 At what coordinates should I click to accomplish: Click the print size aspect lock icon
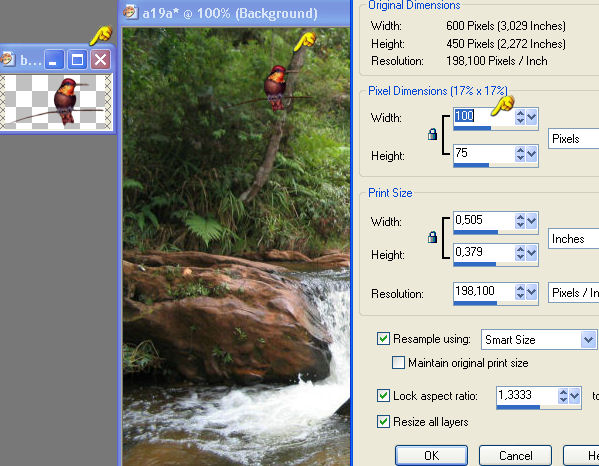click(x=432, y=237)
